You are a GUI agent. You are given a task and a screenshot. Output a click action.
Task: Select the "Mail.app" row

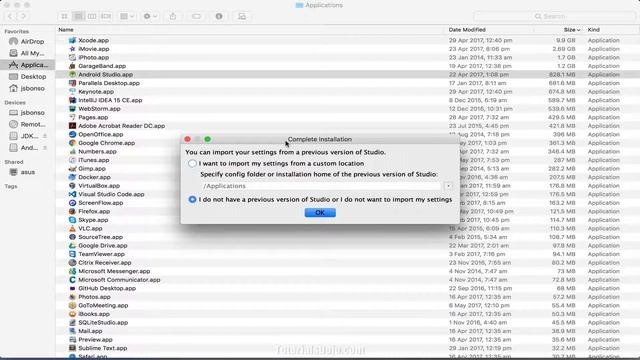pos(348,331)
